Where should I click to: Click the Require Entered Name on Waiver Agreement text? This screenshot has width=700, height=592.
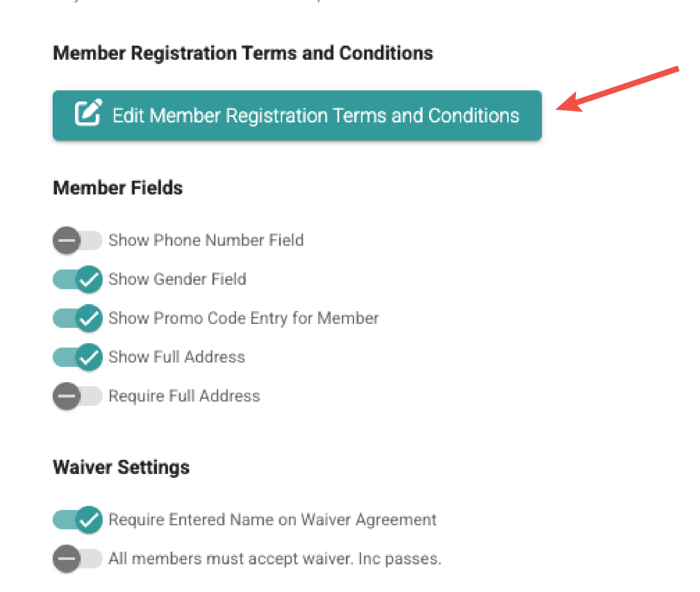point(272,520)
